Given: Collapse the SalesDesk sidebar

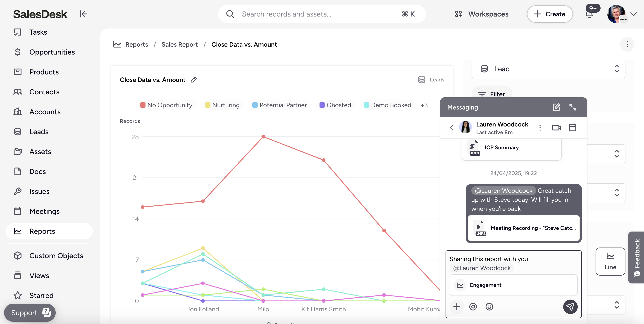Looking at the screenshot, I should pyautogui.click(x=83, y=14).
